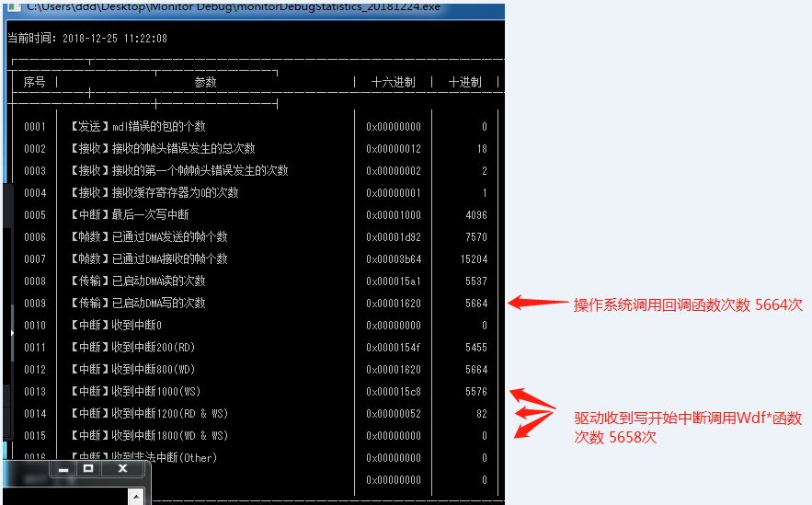
Task: Select decimal value 7570
Action: (476, 237)
